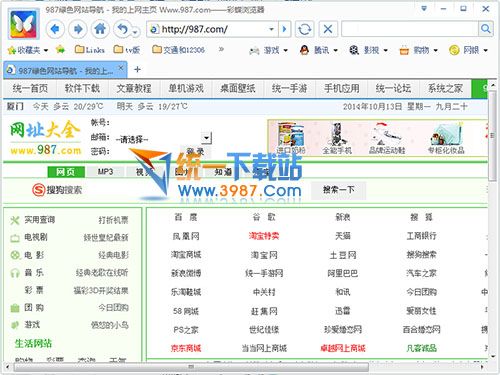Click the colorful butterfly browser logo
Viewport: 500px width, 375px height.
pyautogui.click(x=23, y=25)
